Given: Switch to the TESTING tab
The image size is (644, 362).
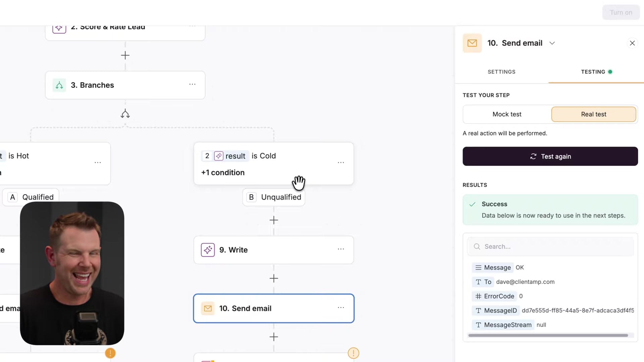Looking at the screenshot, I should pyautogui.click(x=596, y=72).
